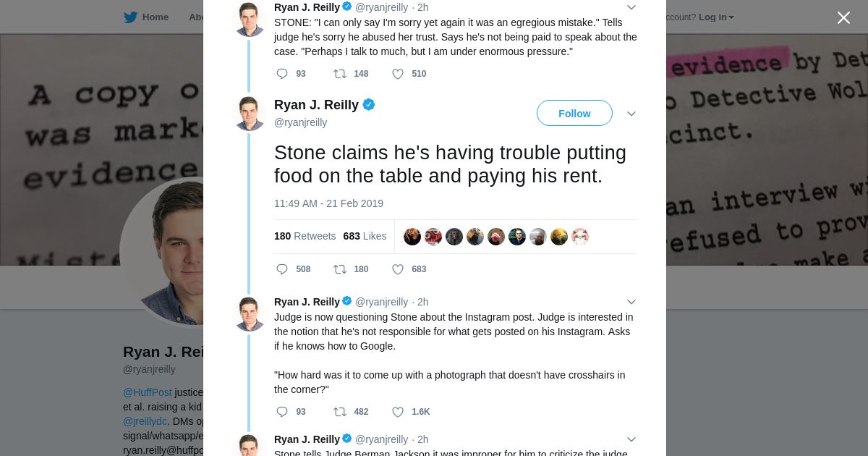
Task: Retweet the top tweet with 148 retweets
Action: pos(340,74)
